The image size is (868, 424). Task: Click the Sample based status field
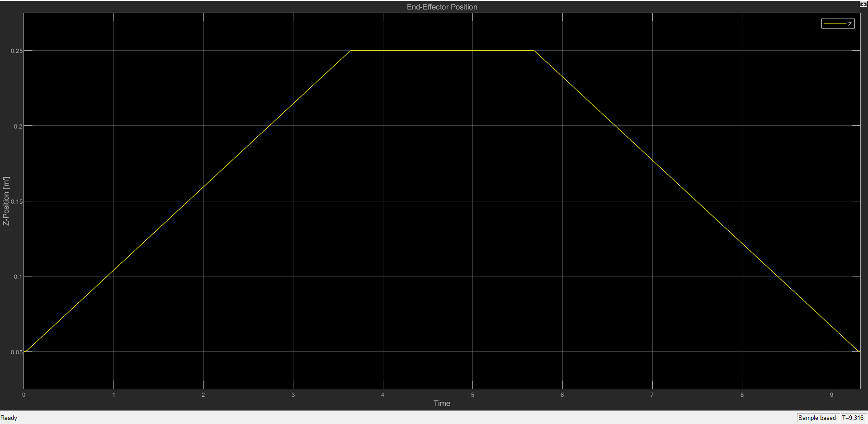tap(817, 418)
